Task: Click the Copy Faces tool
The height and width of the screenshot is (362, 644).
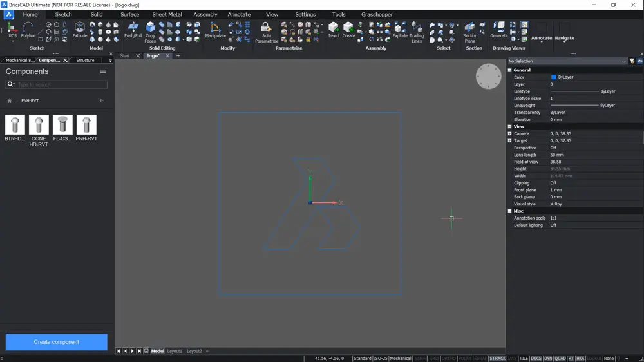Action: pyautogui.click(x=150, y=32)
